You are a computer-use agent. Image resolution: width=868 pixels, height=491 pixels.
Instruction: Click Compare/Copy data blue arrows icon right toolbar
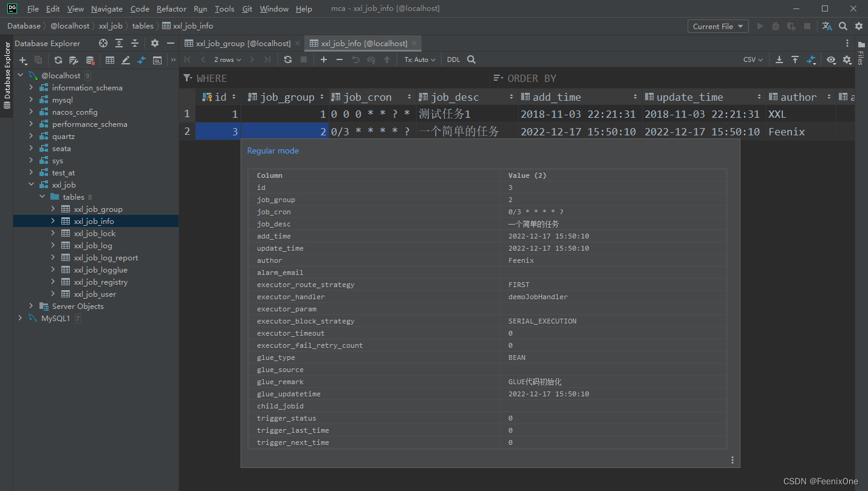[811, 59]
